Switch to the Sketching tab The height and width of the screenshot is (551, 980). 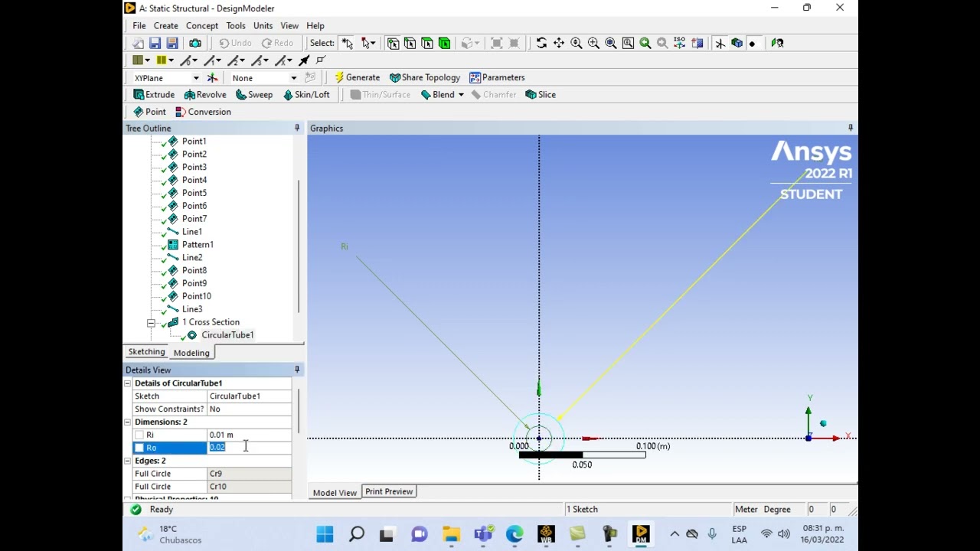point(146,352)
